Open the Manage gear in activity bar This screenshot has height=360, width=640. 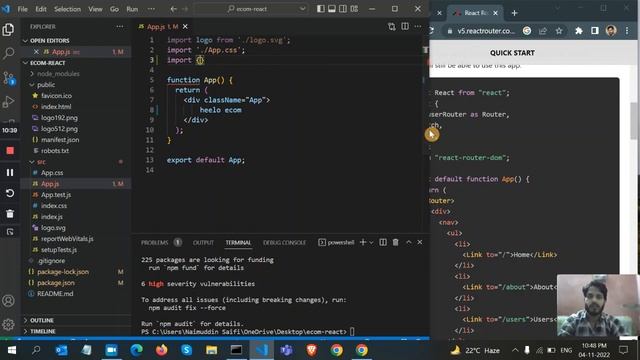(x=8, y=324)
